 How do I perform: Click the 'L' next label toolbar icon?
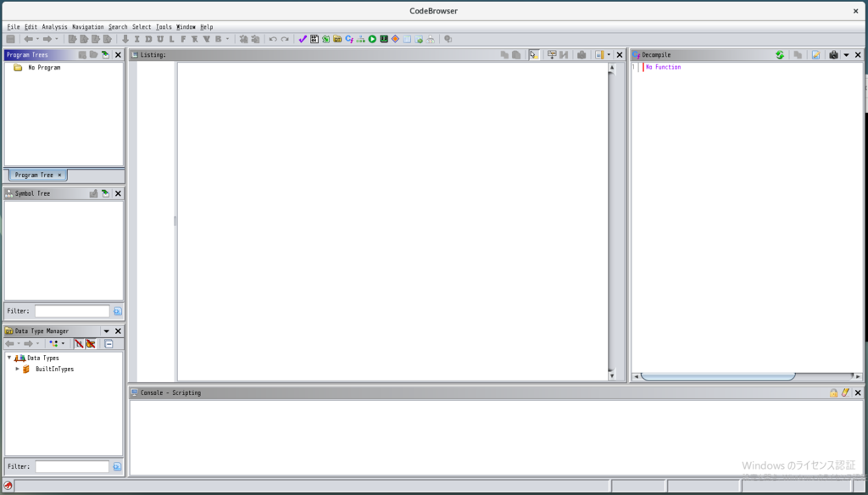tap(171, 39)
